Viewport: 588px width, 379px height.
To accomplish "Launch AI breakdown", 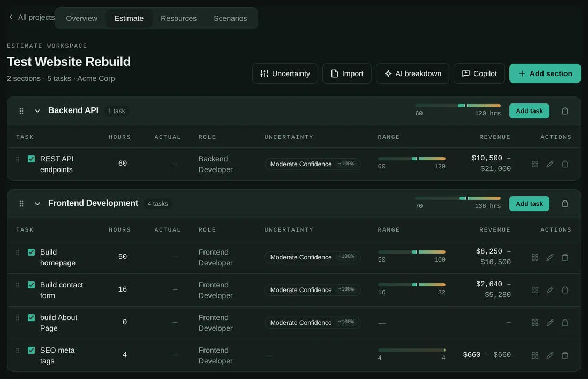I will pos(412,73).
